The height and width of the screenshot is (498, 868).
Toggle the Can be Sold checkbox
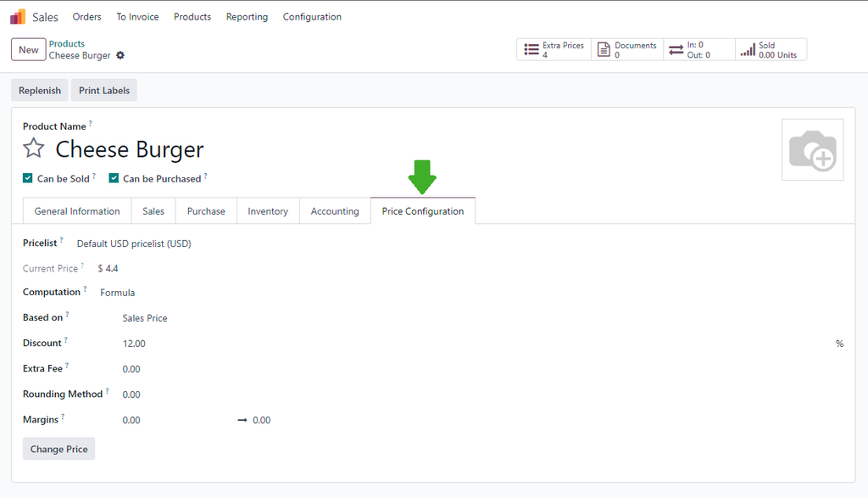(x=28, y=178)
